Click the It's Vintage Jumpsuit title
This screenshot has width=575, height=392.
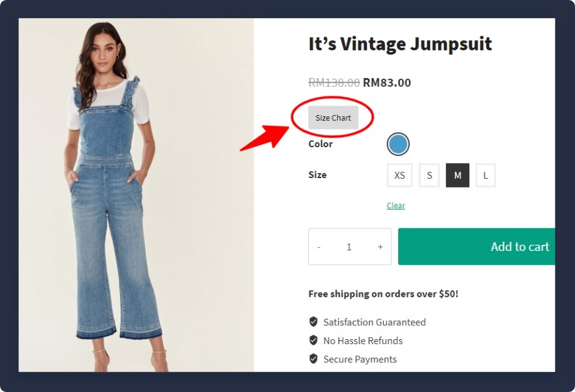point(400,44)
